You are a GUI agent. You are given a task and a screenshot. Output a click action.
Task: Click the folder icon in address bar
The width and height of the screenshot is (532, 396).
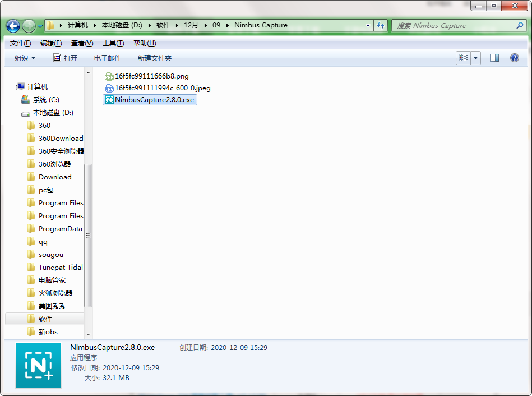point(50,25)
